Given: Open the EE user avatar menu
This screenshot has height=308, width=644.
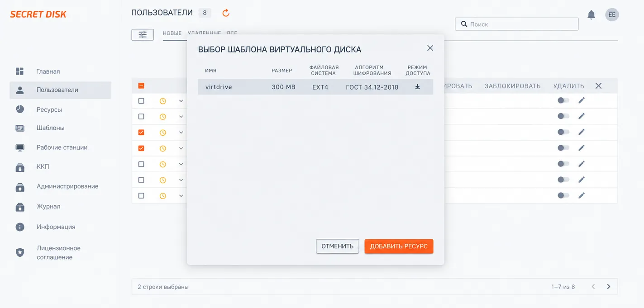Looking at the screenshot, I should click(612, 14).
